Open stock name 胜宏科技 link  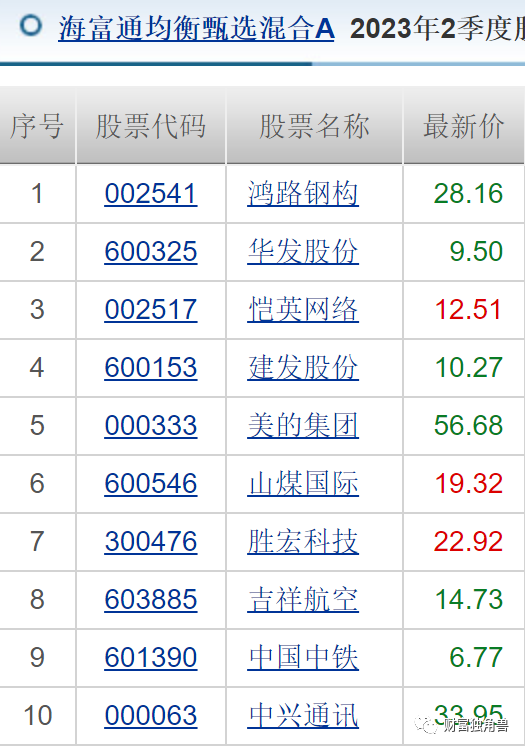tap(303, 542)
